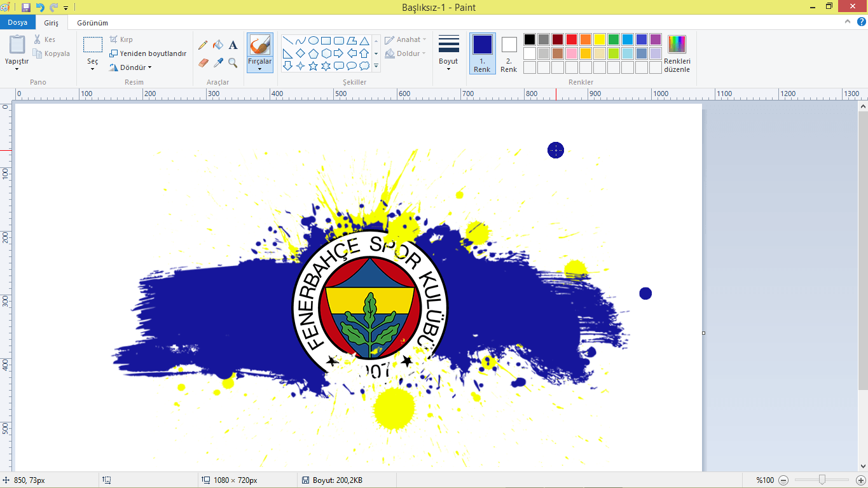The image size is (868, 488).
Task: Open Customize Quick Access Toolbar arrow
Action: pyautogui.click(x=65, y=8)
